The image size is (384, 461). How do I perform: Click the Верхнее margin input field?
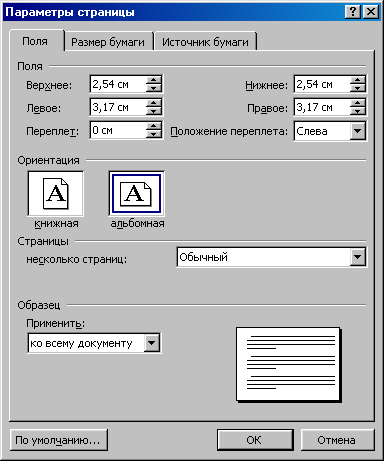click(118, 84)
